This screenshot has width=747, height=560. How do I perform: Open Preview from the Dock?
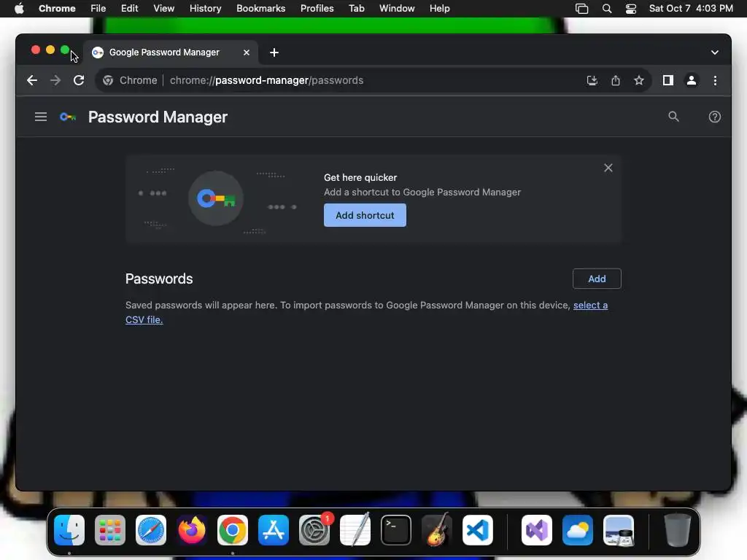tap(619, 530)
